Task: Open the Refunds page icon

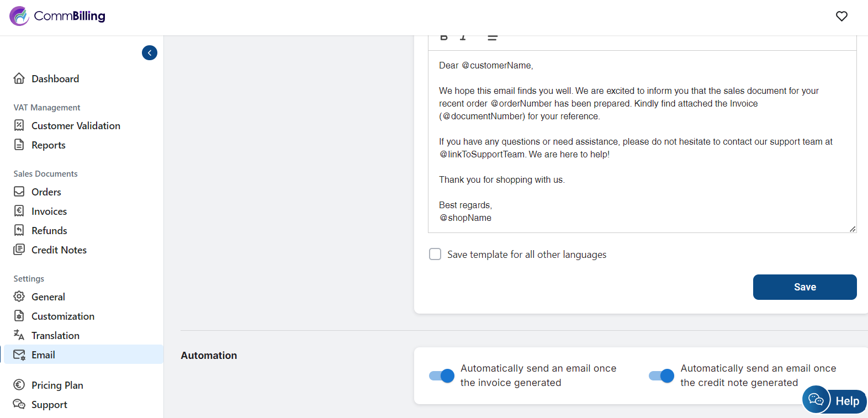Action: [x=19, y=230]
